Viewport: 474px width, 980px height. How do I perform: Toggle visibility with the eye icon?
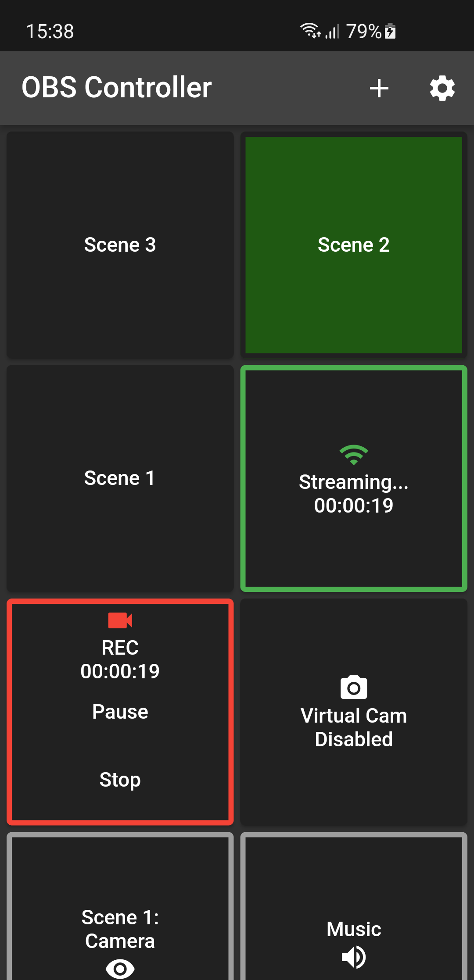(120, 968)
